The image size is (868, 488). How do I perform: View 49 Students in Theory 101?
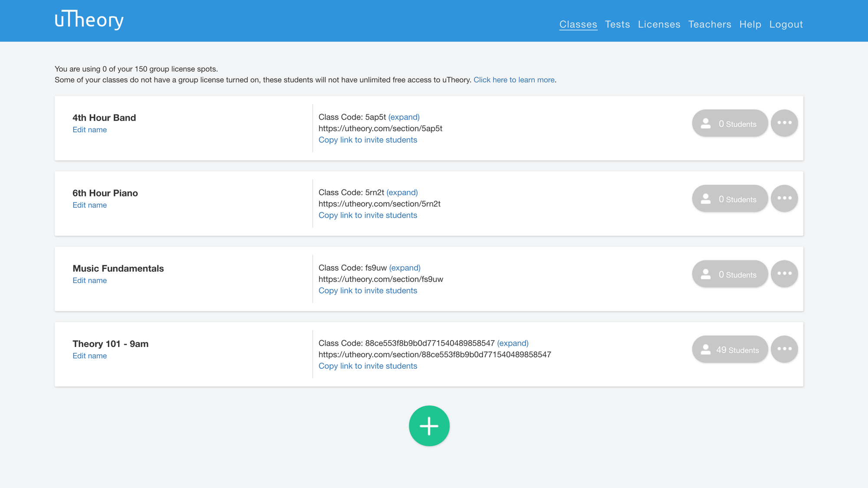730,350
